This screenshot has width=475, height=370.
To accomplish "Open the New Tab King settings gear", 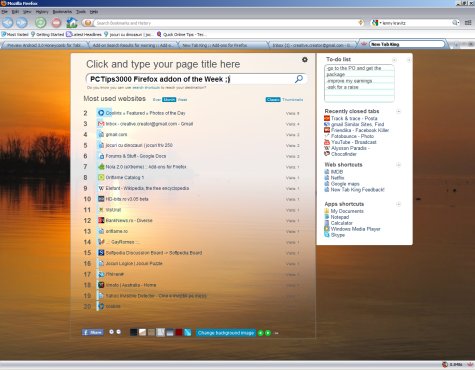I will [305, 60].
